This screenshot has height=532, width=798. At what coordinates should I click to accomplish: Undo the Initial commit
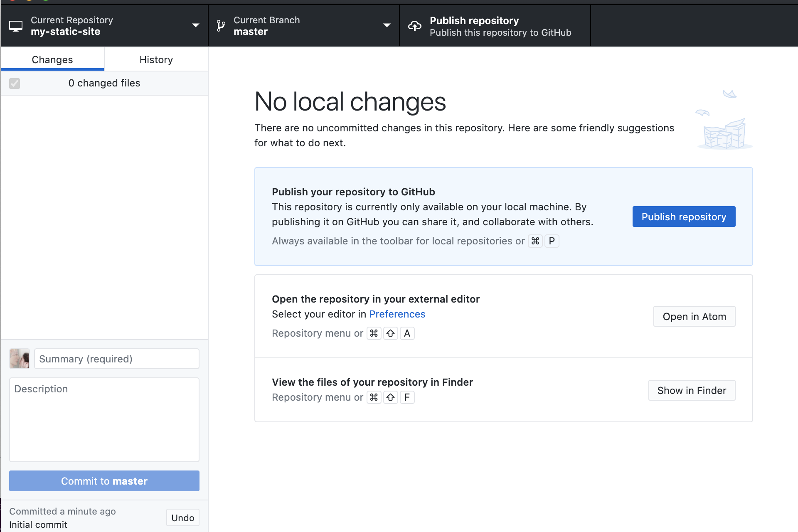click(182, 518)
